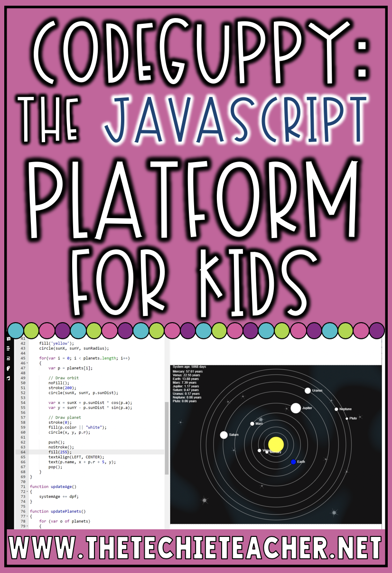Click the stroke(200); code line
The image size is (392, 573).
pyautogui.click(x=61, y=388)
